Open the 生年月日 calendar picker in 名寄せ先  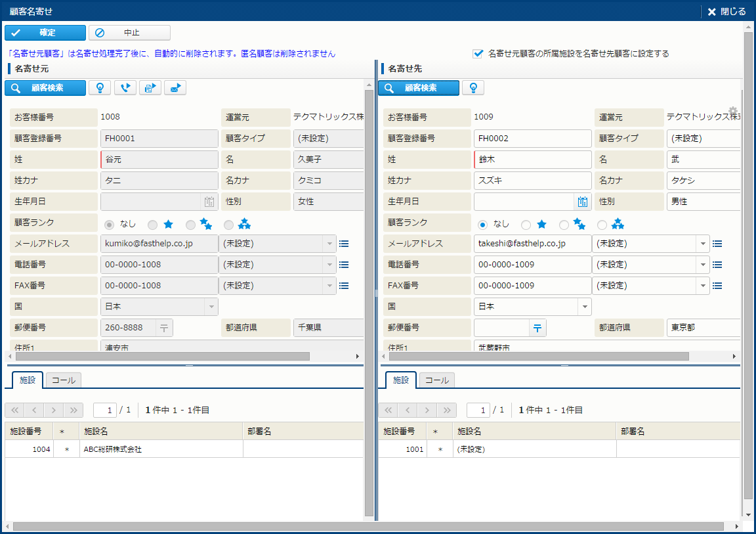click(x=582, y=202)
